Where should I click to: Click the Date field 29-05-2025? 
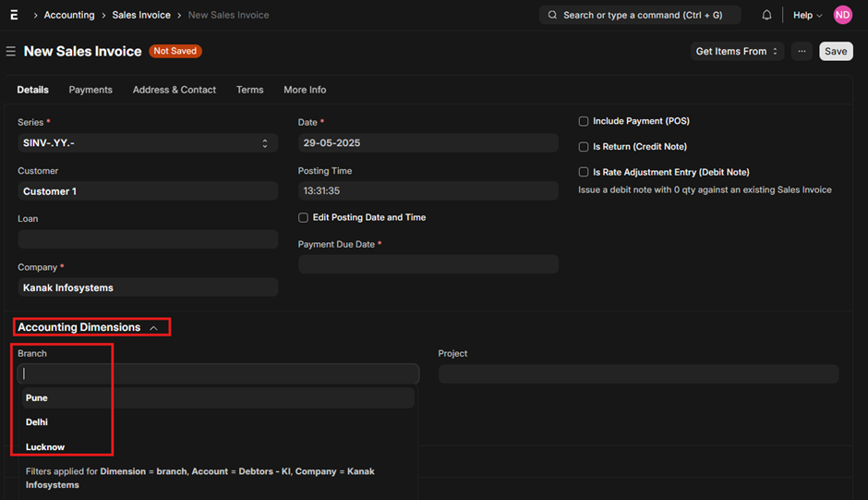tap(428, 143)
